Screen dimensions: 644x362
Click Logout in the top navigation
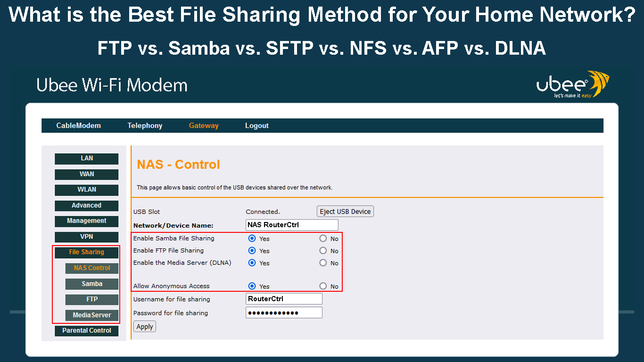[256, 125]
